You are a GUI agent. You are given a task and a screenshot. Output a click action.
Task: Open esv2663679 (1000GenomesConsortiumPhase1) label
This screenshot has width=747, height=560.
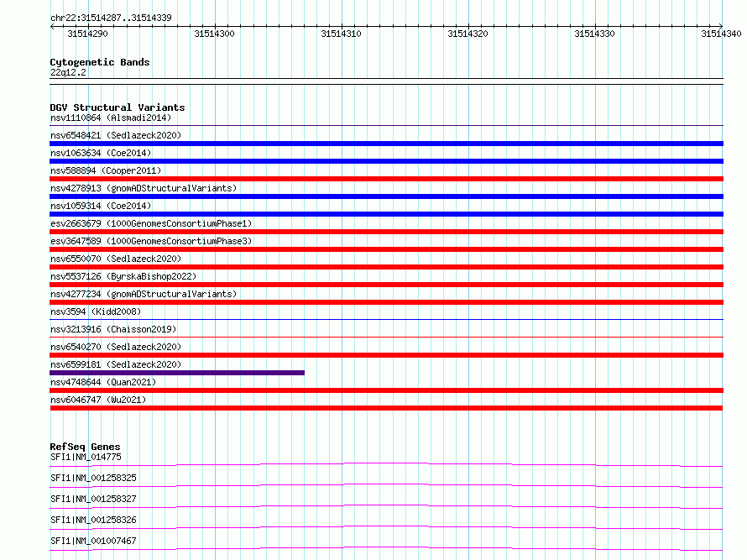[x=151, y=223]
